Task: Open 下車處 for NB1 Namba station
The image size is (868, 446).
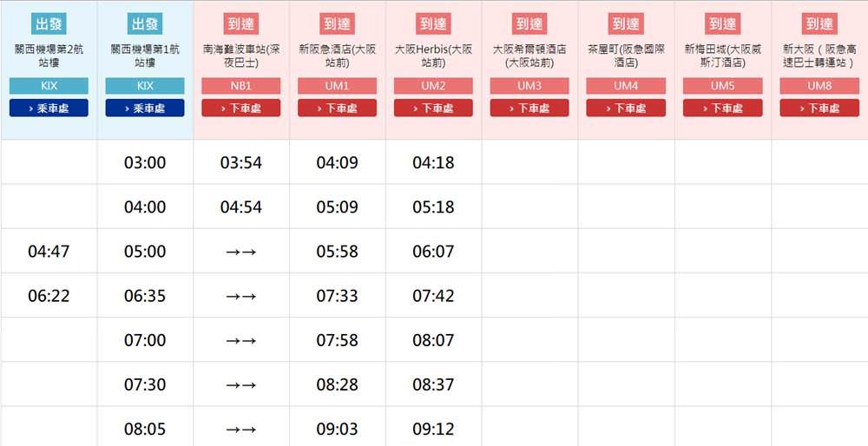Action: click(240, 108)
